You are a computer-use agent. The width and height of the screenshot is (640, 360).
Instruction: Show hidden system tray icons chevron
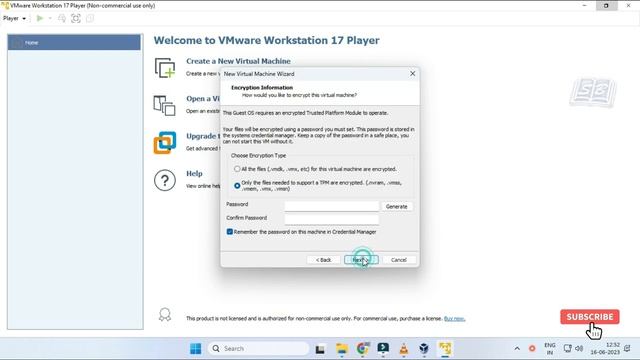(x=517, y=349)
